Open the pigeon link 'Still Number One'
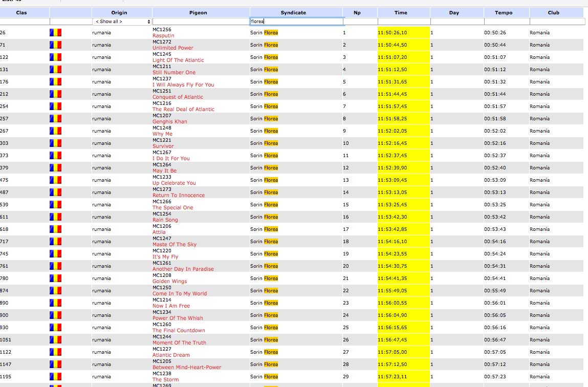This screenshot has height=387, width=588. coord(174,72)
